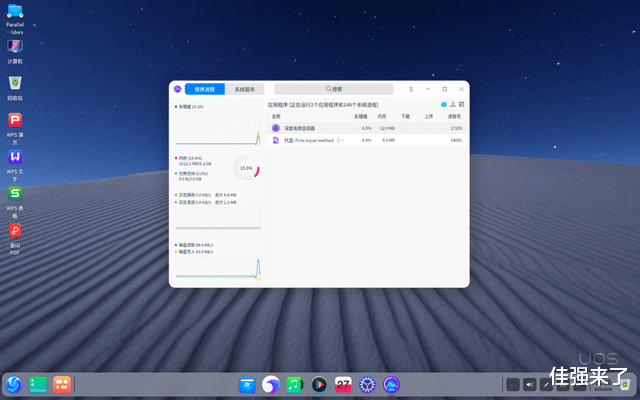Open the video player dock icon
The width and height of the screenshot is (640, 400).
[319, 384]
